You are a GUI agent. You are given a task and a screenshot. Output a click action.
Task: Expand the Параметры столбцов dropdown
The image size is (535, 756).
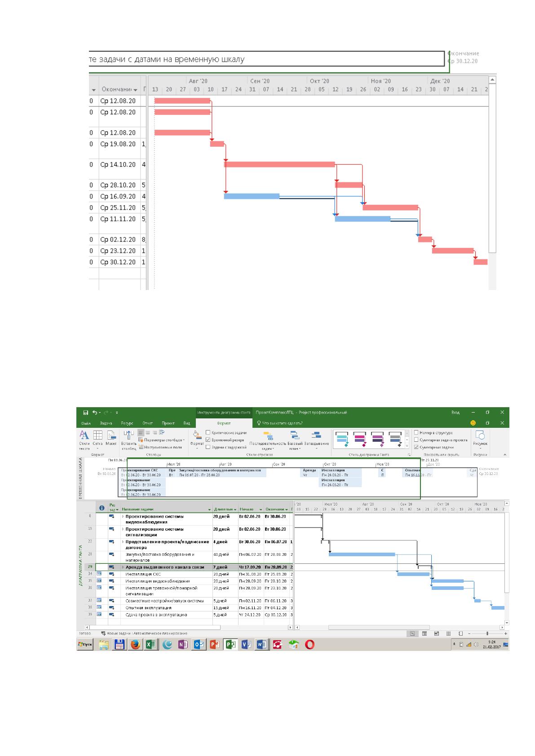[x=161, y=440]
